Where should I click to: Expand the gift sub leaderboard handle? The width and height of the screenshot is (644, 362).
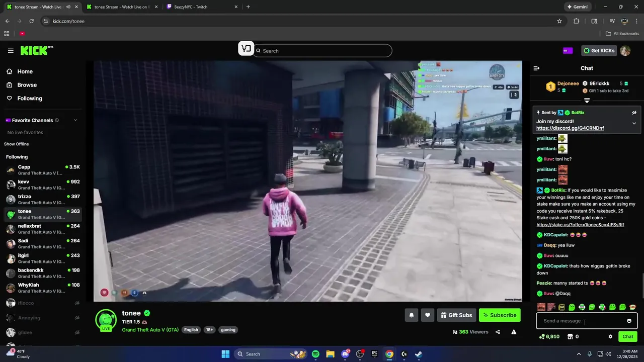[x=587, y=101]
